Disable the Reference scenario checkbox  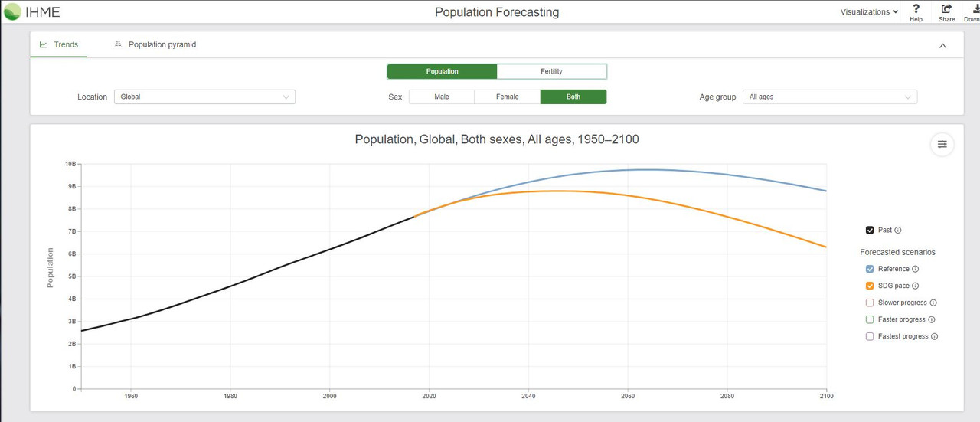(870, 269)
